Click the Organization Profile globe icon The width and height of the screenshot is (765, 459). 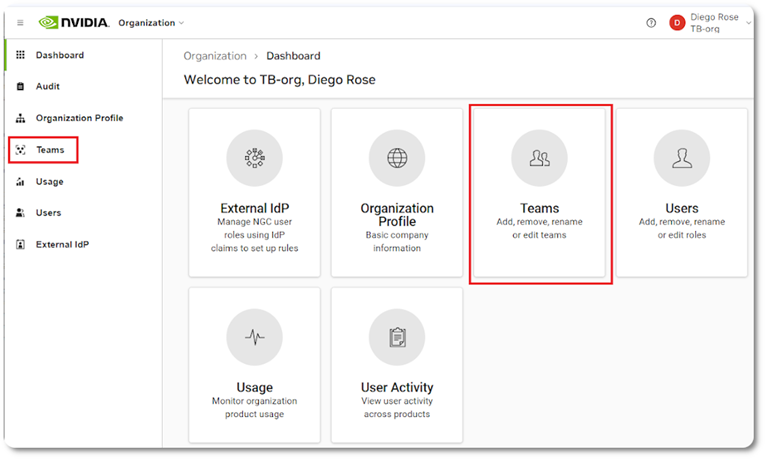(397, 158)
